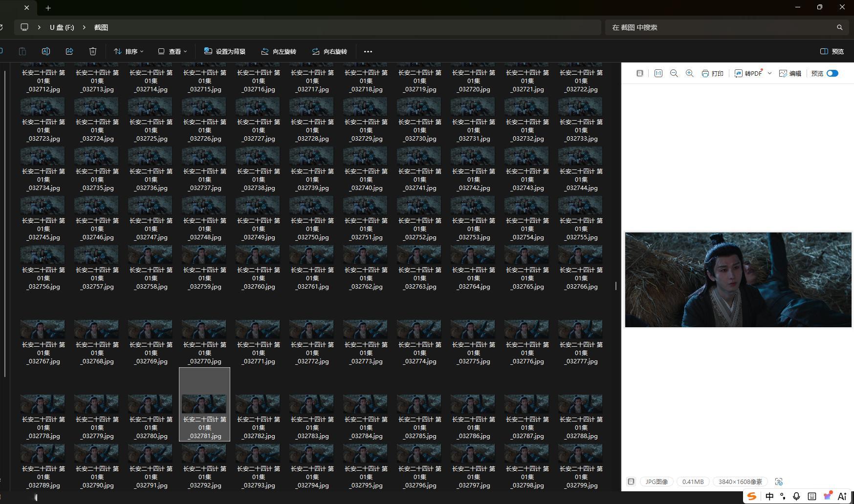Convert image with 转PDF button
Viewport: 854px width, 504px height.
point(748,73)
